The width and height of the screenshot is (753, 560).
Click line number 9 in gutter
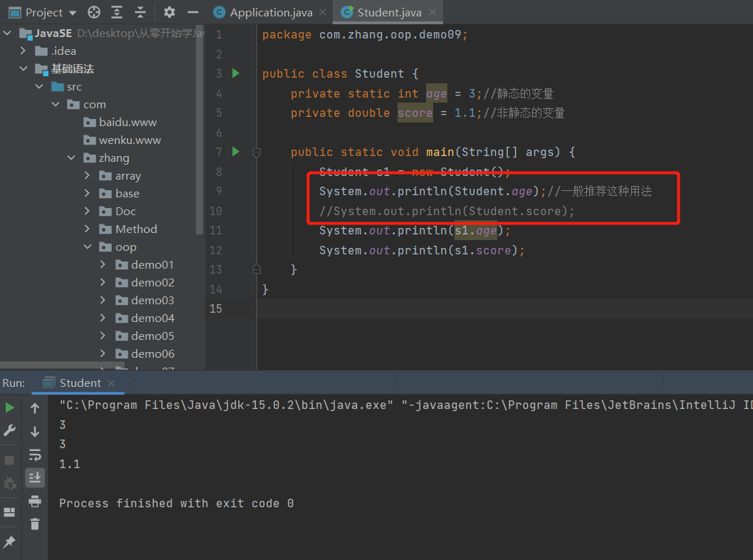(x=219, y=191)
